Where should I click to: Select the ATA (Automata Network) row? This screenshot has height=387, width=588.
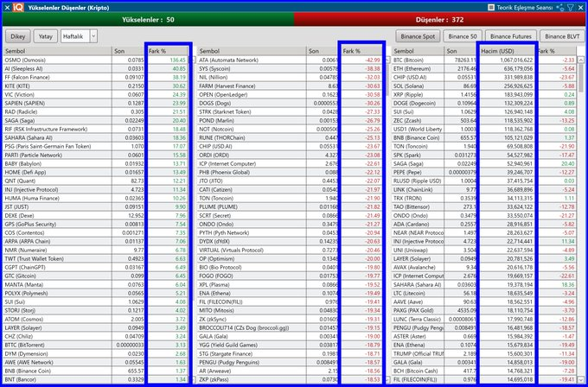[290, 60]
